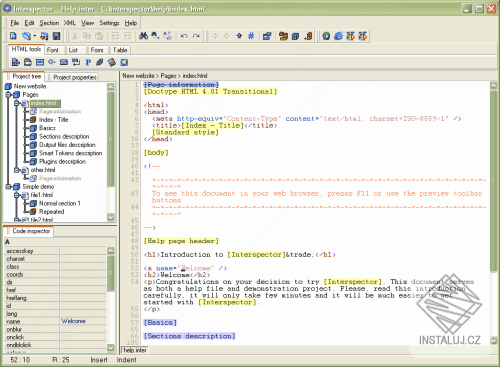Select Smart Tokens description tree item
This screenshot has height=367, width=500.
pos(70,153)
